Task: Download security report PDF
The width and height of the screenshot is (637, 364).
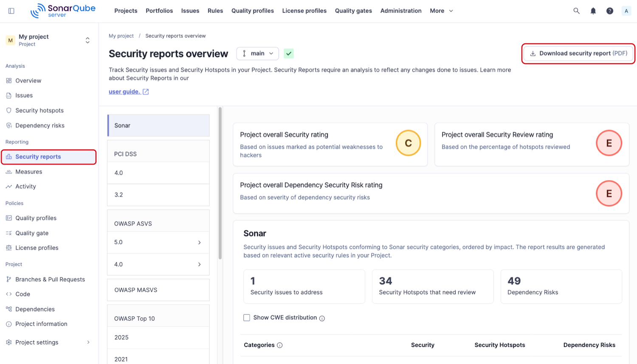Action: click(578, 53)
